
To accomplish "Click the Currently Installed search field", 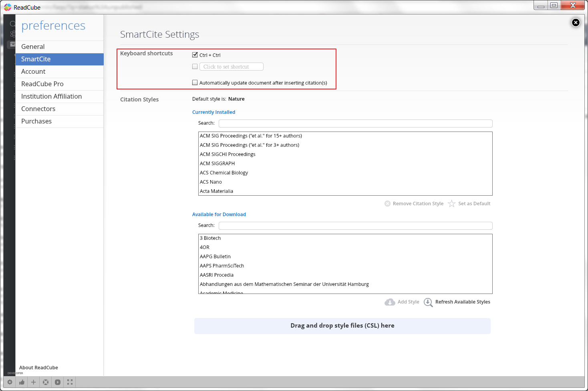I will point(356,124).
